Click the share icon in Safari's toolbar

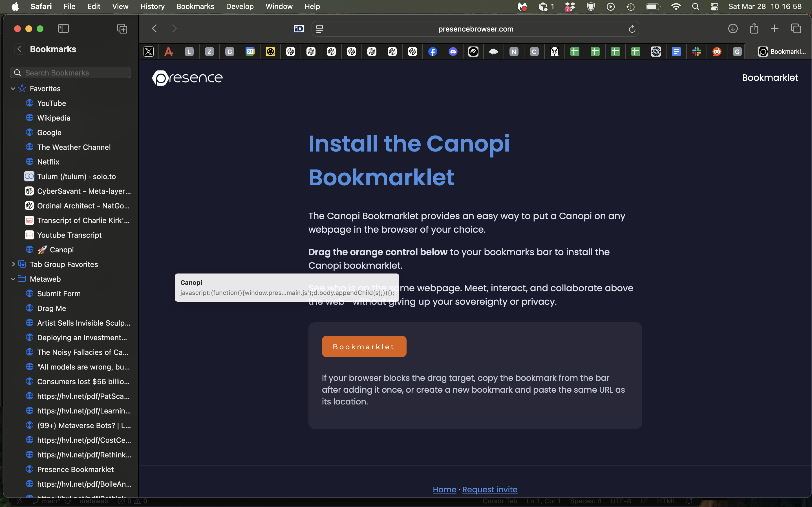point(754,28)
